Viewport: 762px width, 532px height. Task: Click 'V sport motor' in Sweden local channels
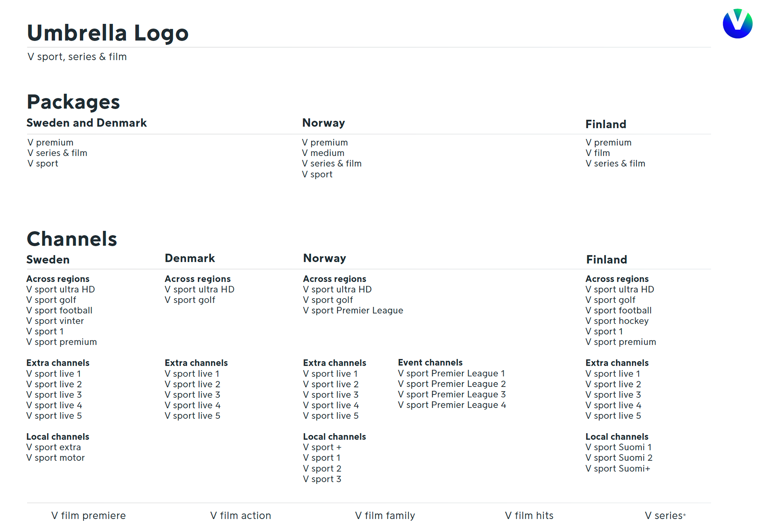pos(56,458)
